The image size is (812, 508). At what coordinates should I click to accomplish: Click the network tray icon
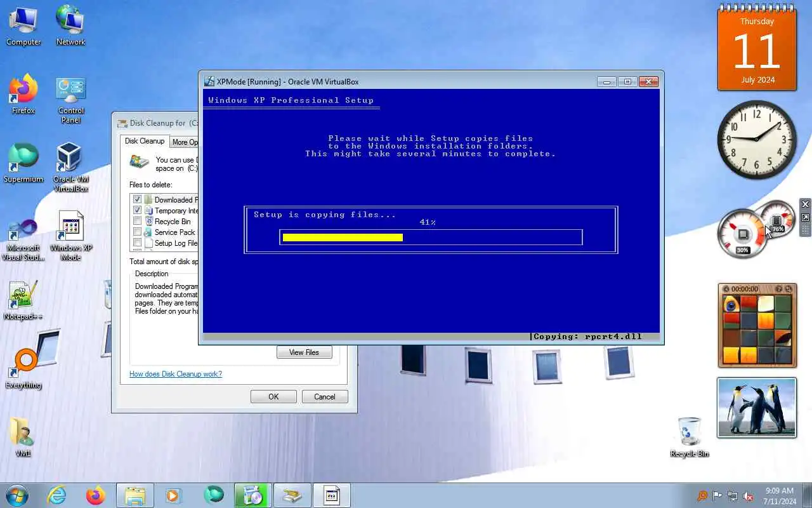(x=733, y=496)
